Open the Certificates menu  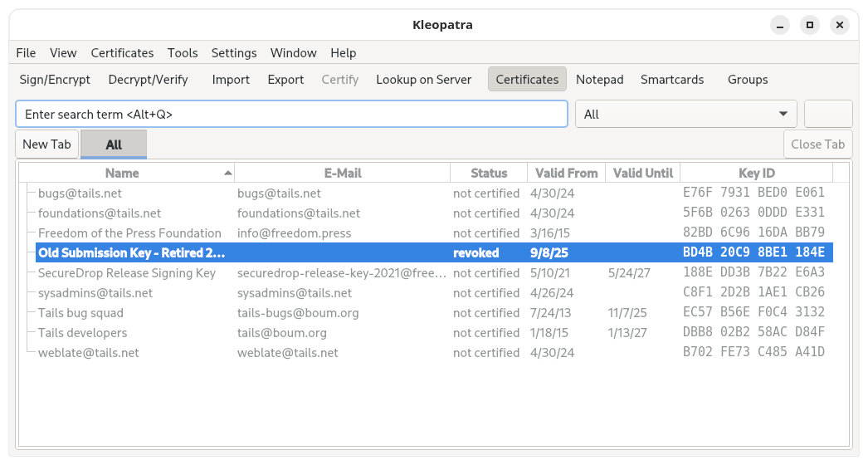[122, 52]
